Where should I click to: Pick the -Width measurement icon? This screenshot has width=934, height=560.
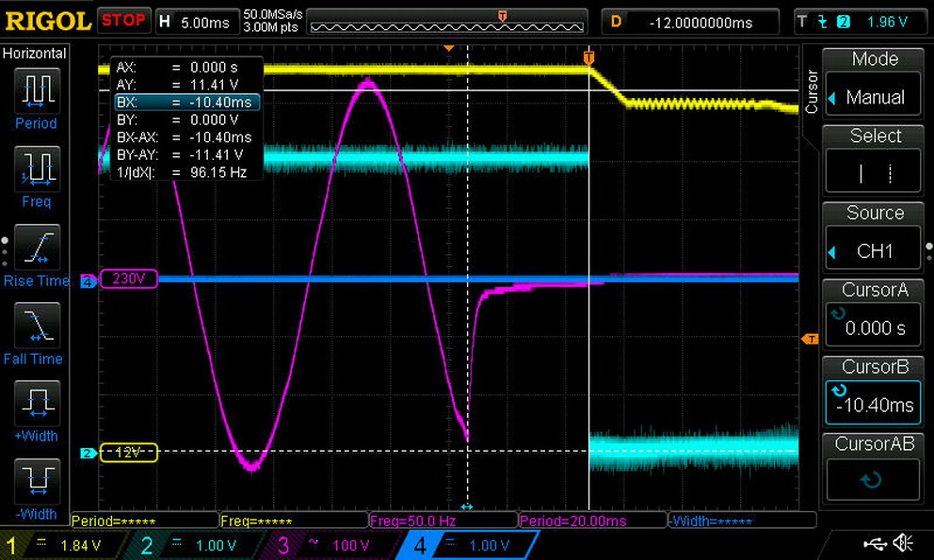(x=37, y=482)
